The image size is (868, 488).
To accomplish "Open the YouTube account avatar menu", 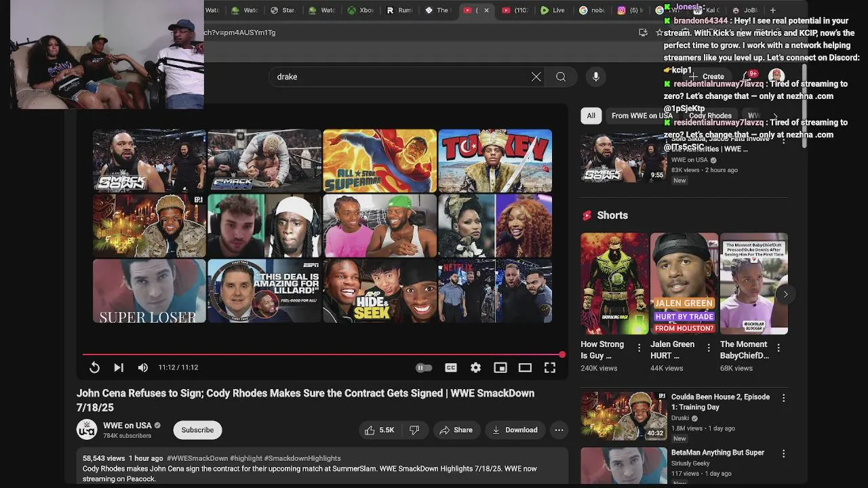I will click(x=776, y=76).
